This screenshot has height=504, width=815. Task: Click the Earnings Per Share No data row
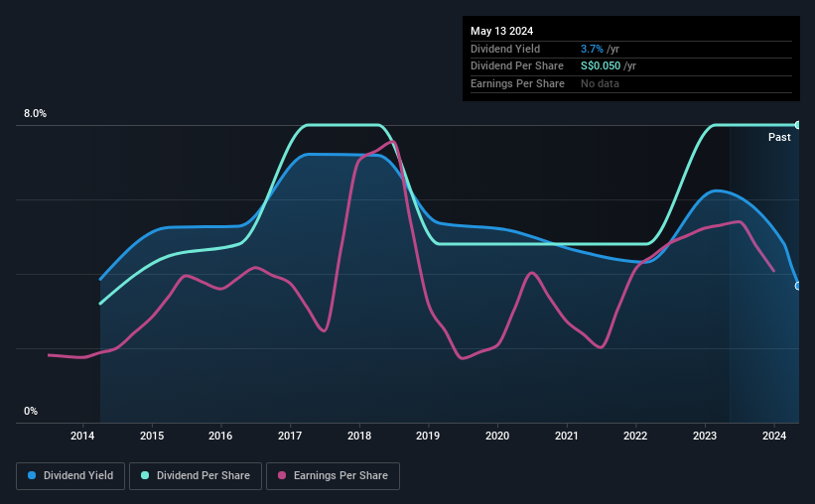(631, 83)
